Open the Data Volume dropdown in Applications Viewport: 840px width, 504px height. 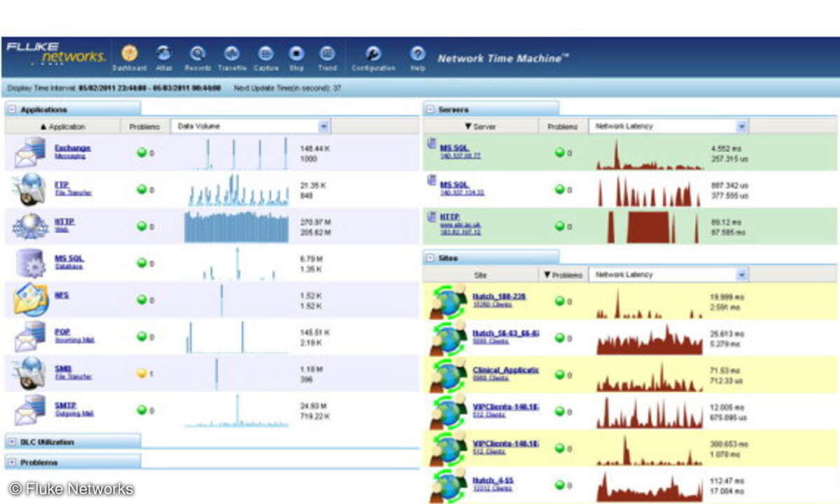[x=323, y=126]
